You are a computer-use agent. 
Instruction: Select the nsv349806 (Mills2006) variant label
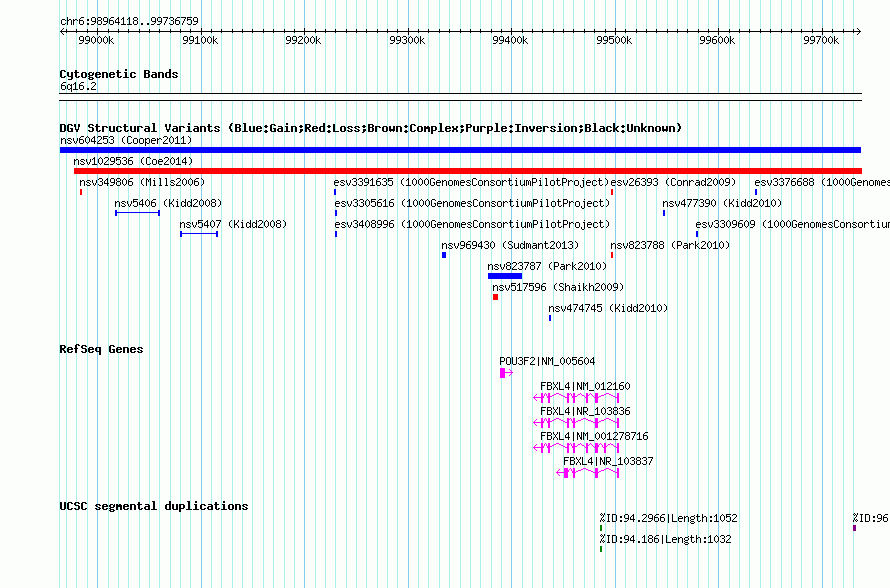click(142, 182)
